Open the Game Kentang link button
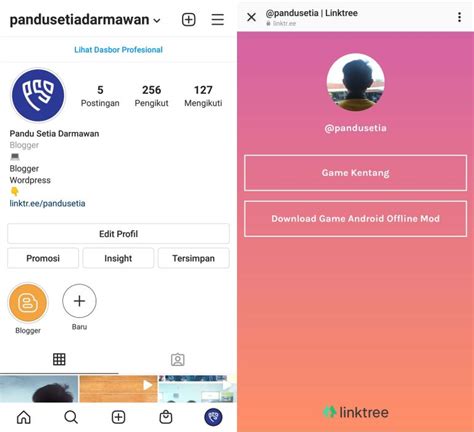 [355, 173]
